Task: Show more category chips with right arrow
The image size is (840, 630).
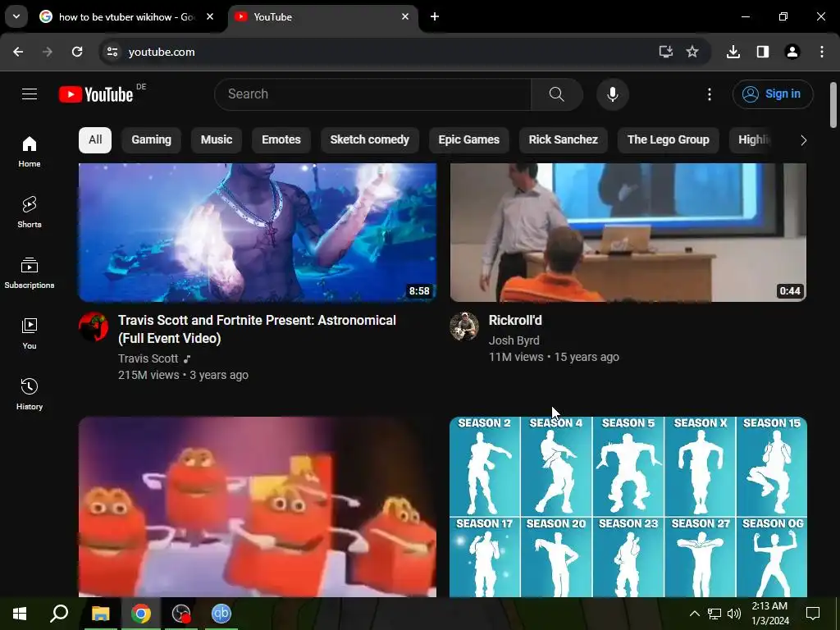Action: click(x=803, y=140)
